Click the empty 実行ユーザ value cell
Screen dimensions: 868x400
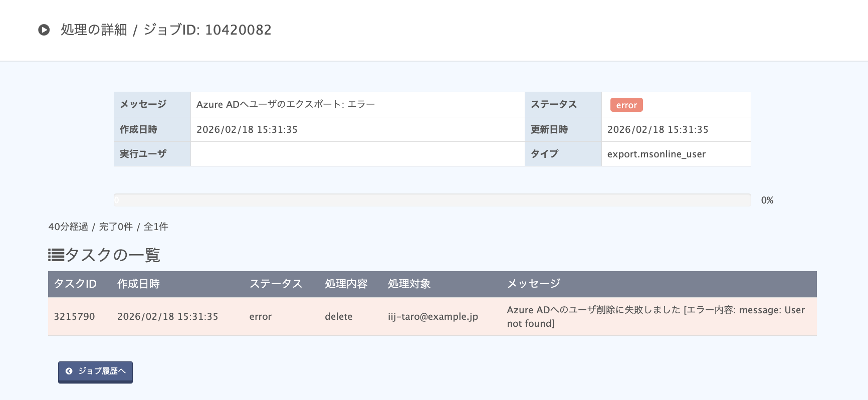(x=357, y=154)
